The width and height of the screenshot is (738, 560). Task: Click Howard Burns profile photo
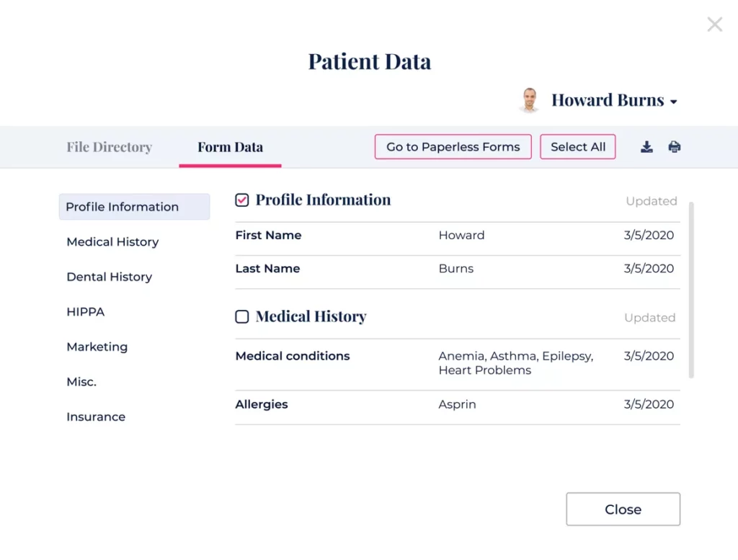[x=530, y=100]
